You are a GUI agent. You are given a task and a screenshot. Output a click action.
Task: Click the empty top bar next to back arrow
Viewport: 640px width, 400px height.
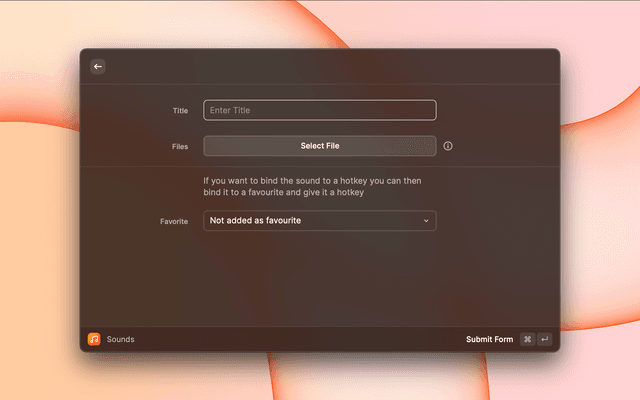(x=320, y=66)
